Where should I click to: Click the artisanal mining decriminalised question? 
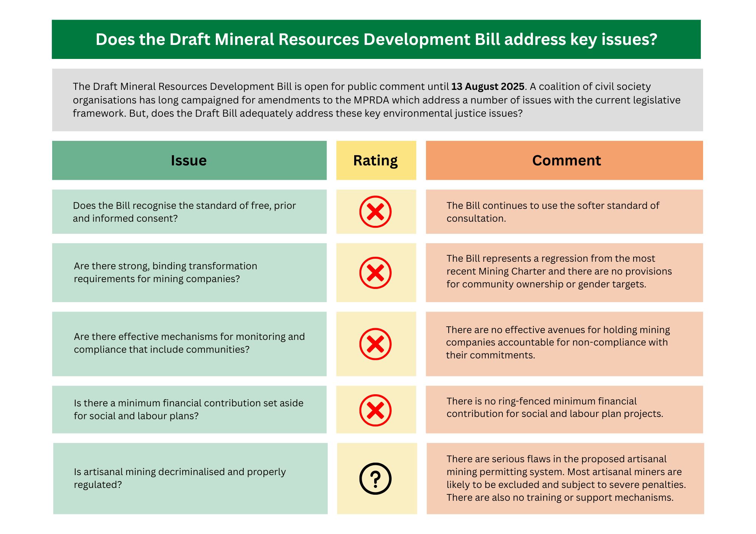[180, 478]
